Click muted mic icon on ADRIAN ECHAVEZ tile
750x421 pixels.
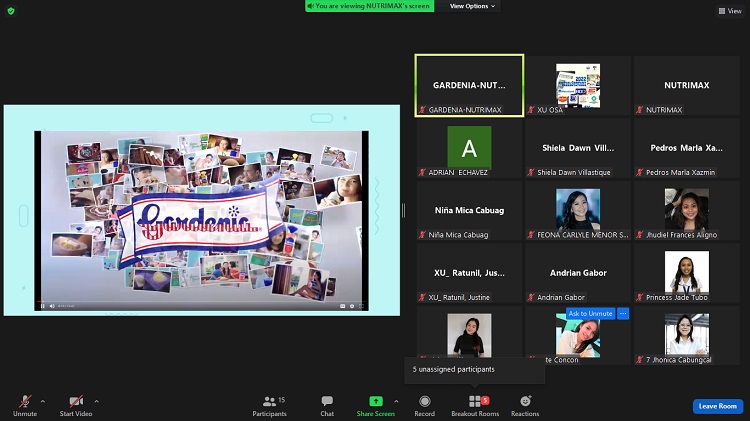coord(422,172)
